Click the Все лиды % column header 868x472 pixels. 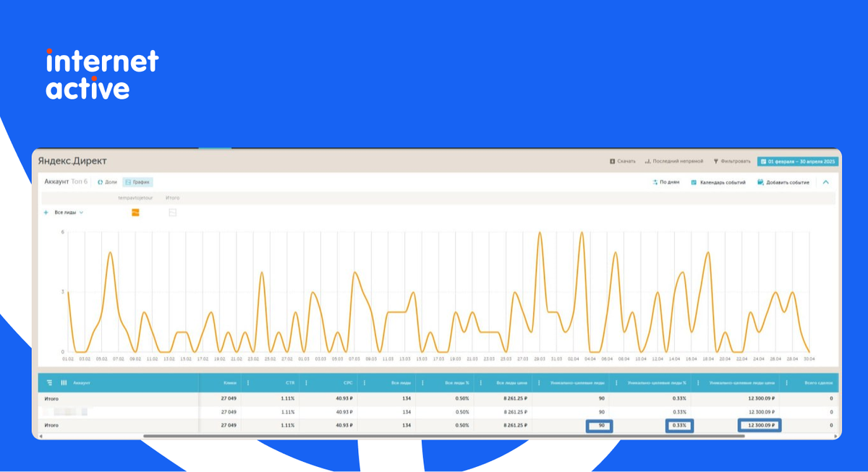pos(456,383)
